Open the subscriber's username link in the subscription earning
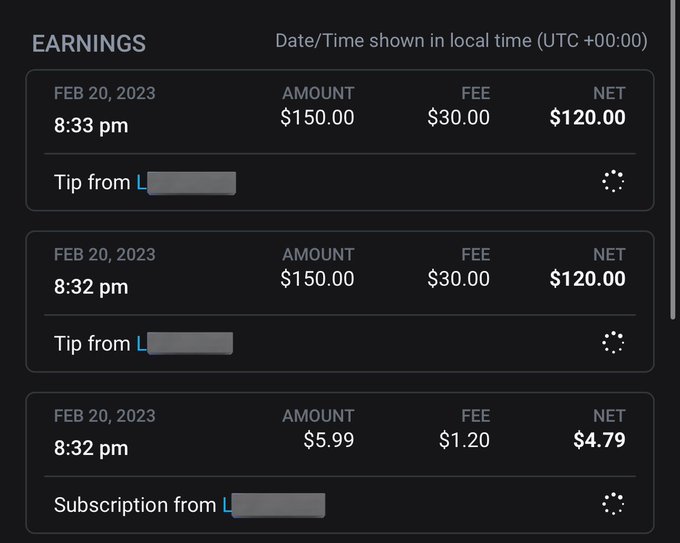This screenshot has height=543, width=680. tap(273, 505)
